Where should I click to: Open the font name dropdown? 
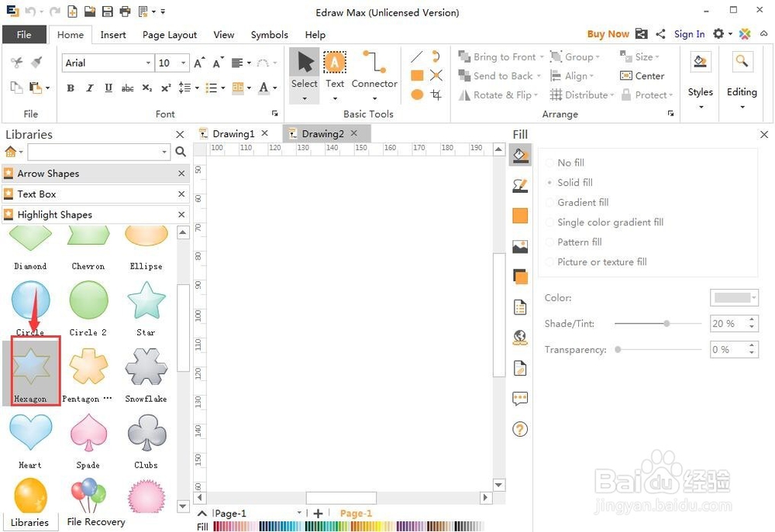point(148,63)
